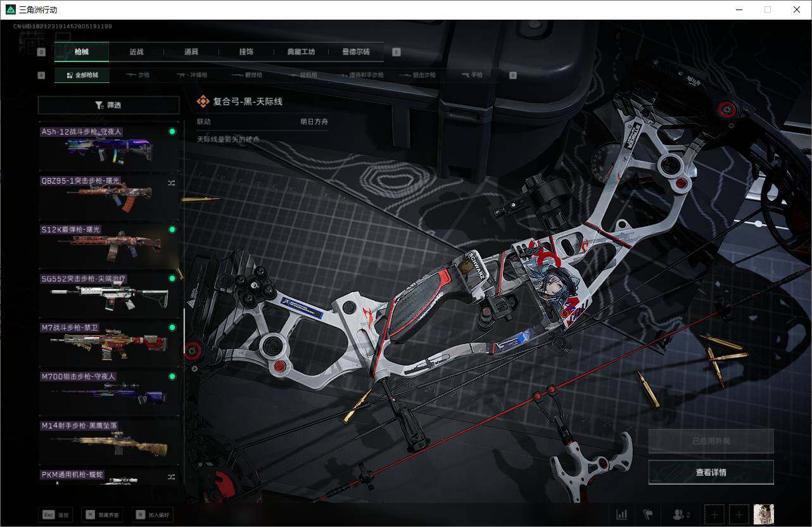Viewport: 812px width, 527px height.
Task: Open the 近战 tab
Action: tap(136, 52)
